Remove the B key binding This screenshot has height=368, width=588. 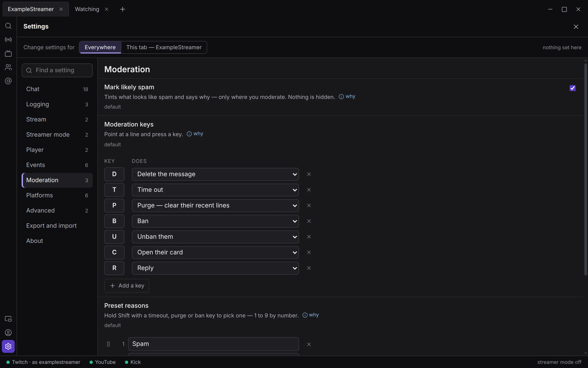(x=309, y=221)
